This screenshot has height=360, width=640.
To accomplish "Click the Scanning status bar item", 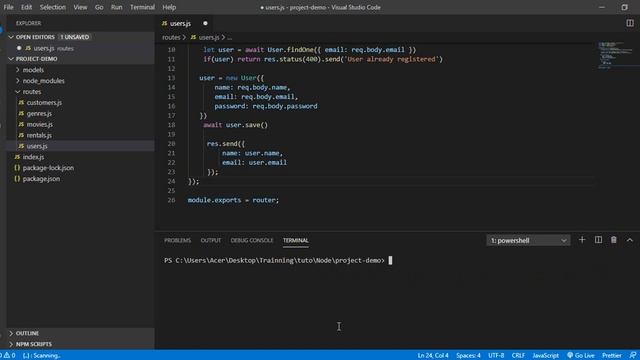I will point(42,355).
